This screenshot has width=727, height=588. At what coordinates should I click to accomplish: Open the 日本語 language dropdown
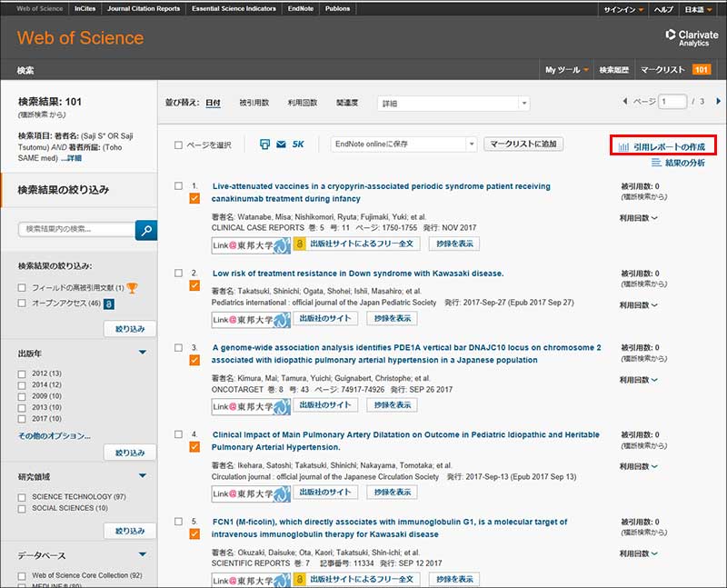click(698, 9)
